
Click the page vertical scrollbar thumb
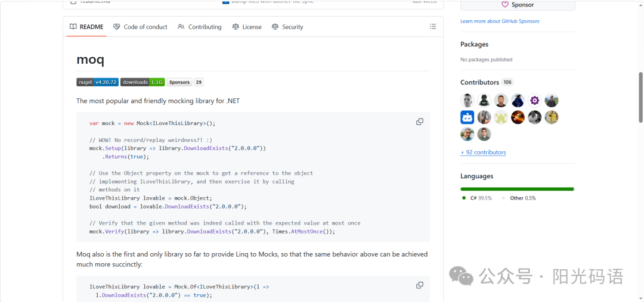[x=640, y=97]
